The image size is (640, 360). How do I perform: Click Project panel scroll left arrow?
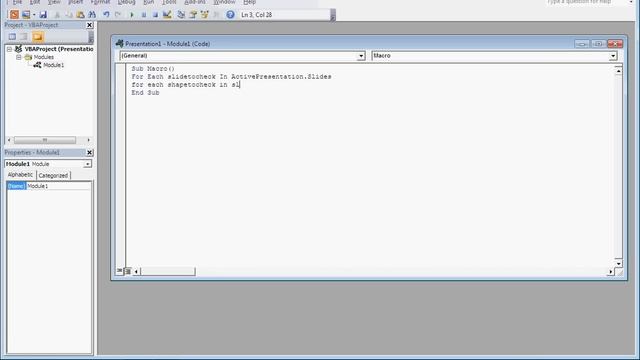click(9, 140)
